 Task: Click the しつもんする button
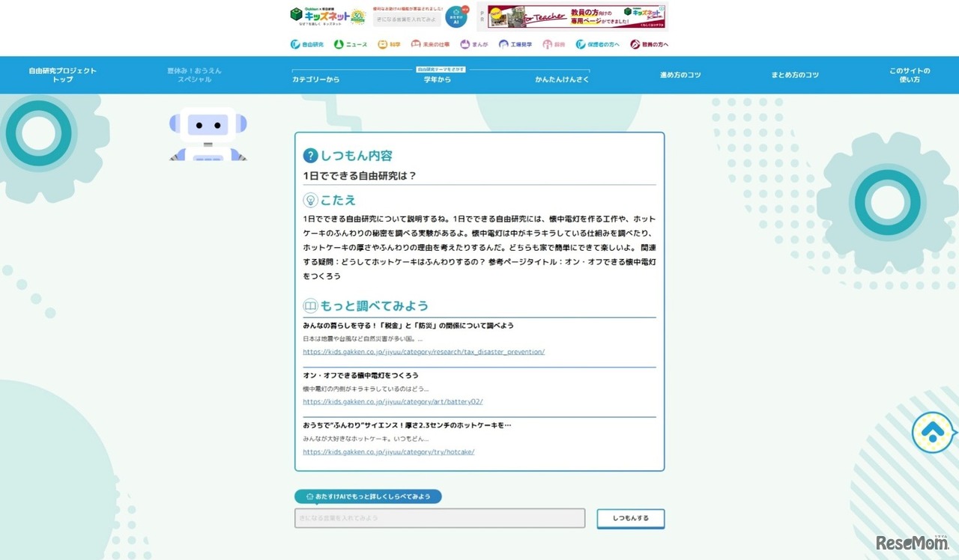pyautogui.click(x=631, y=518)
